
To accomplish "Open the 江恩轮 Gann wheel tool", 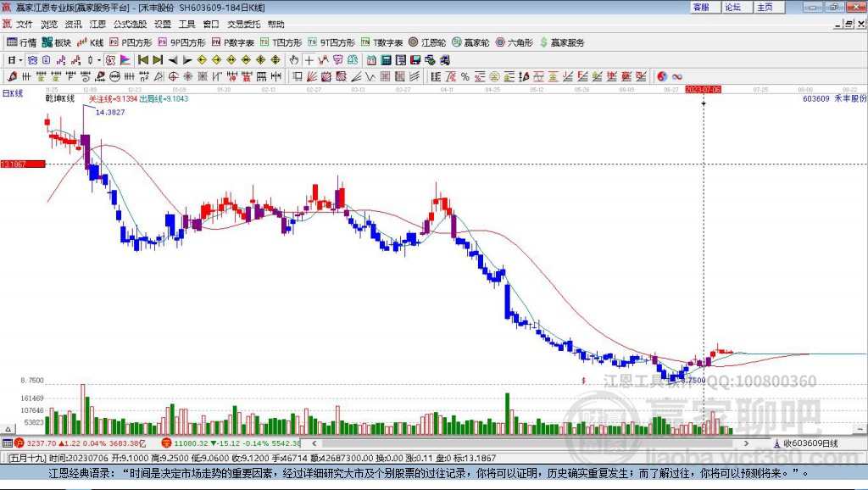I will (427, 42).
